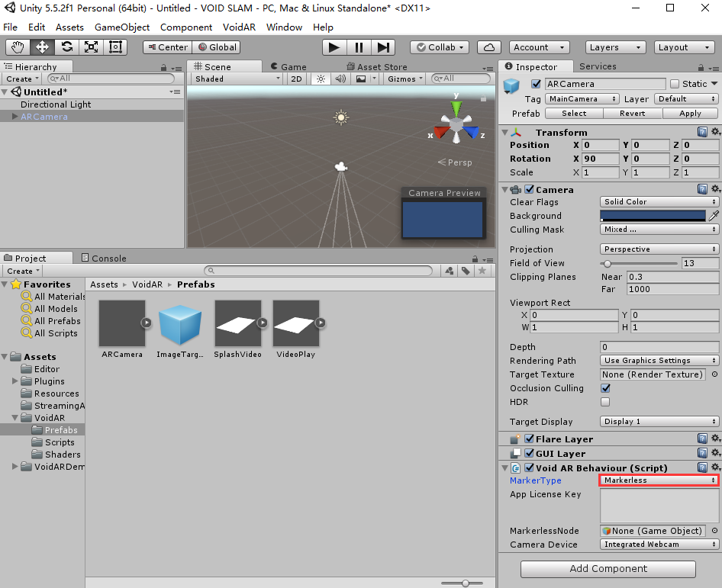Open the Clear Flags dropdown

(x=659, y=201)
